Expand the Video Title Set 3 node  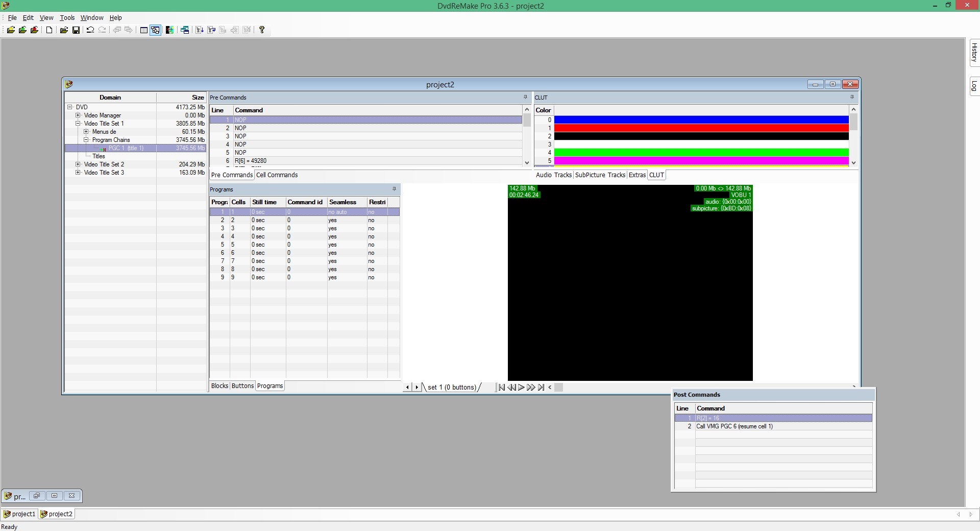point(78,173)
